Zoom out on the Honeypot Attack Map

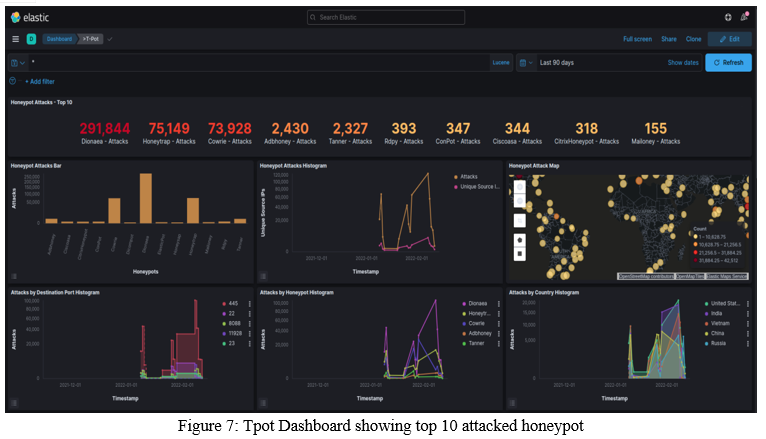coord(520,200)
